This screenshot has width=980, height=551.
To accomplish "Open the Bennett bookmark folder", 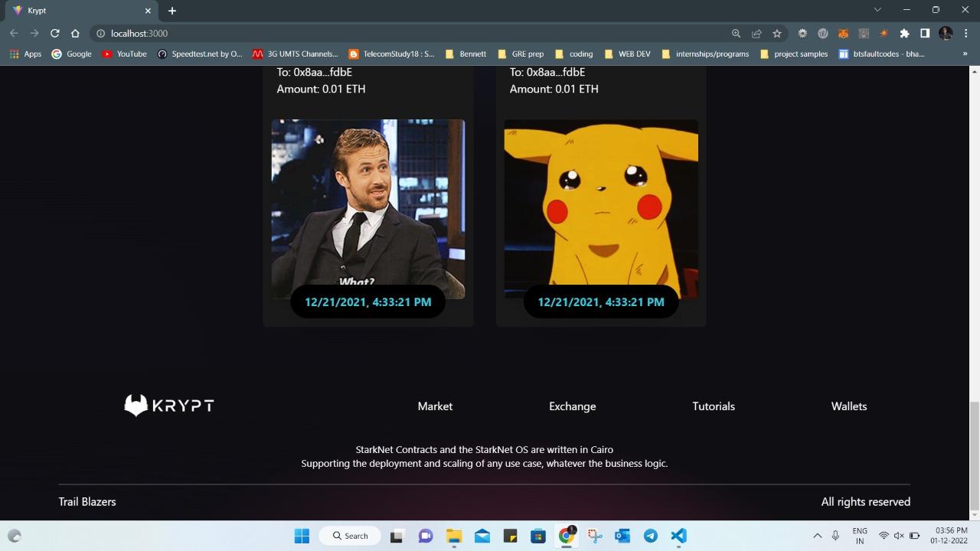I will pos(465,54).
